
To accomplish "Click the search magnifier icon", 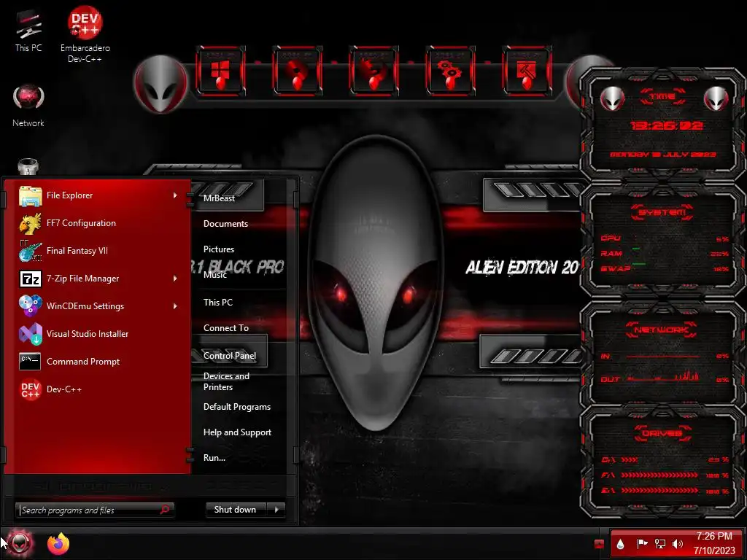I will click(x=165, y=510).
